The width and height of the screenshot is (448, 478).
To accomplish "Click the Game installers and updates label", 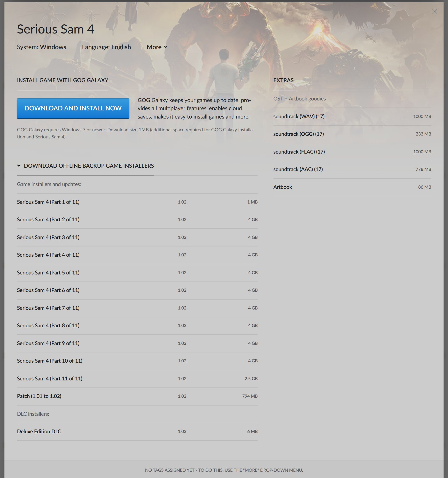I will coord(49,184).
